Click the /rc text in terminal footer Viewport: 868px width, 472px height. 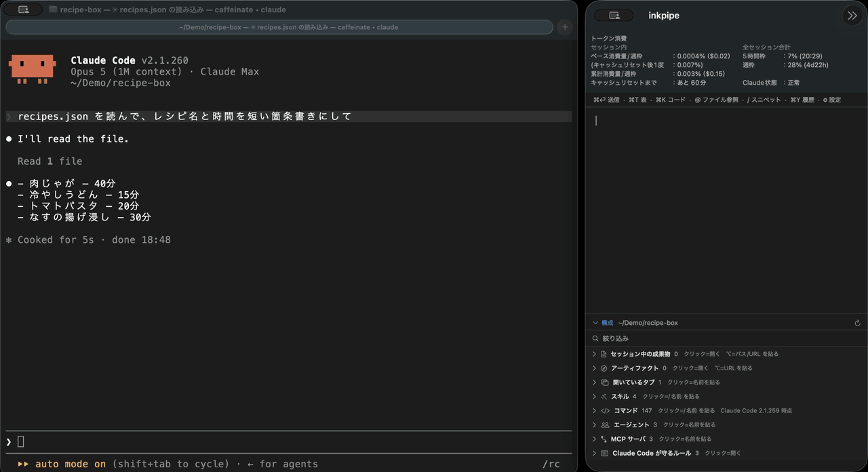click(551, 464)
